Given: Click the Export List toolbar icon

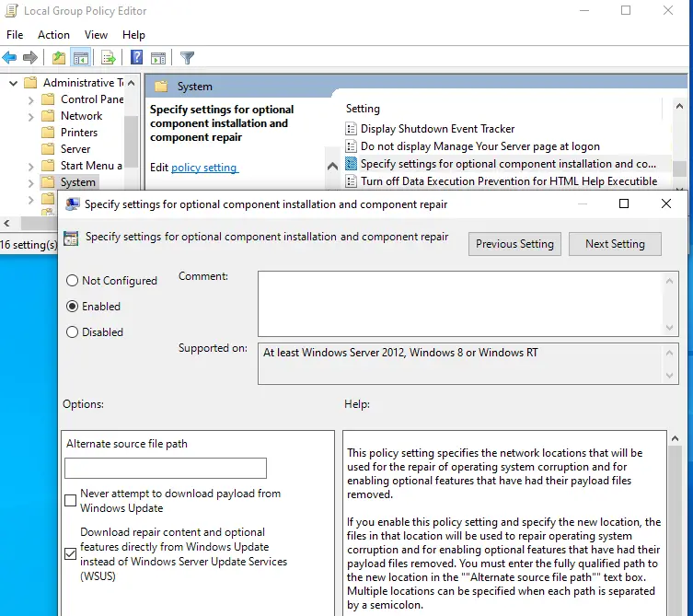Looking at the screenshot, I should coord(108,58).
